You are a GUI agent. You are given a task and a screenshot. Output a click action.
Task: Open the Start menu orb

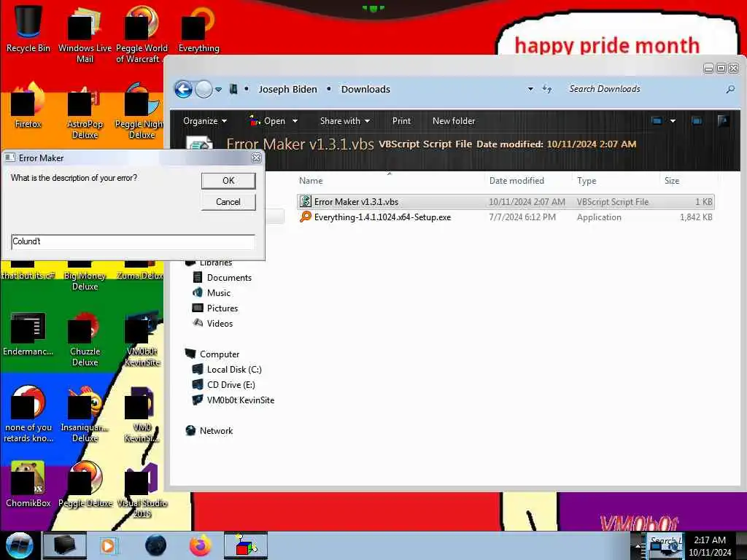[20, 545]
